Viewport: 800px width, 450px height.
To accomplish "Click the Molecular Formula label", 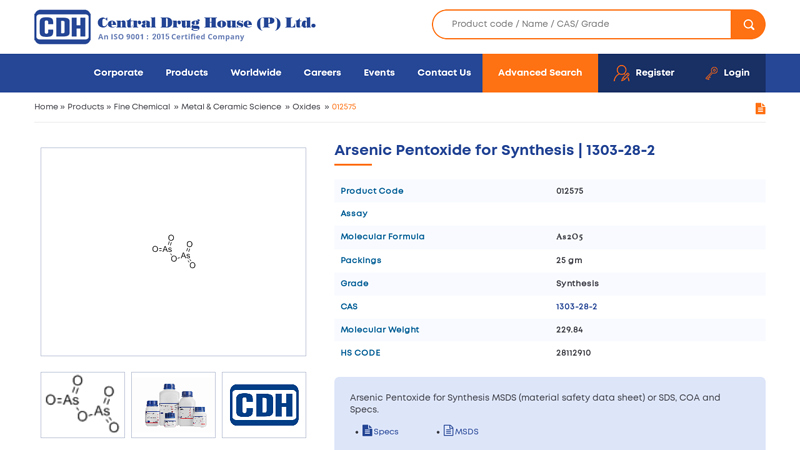I will tap(383, 237).
